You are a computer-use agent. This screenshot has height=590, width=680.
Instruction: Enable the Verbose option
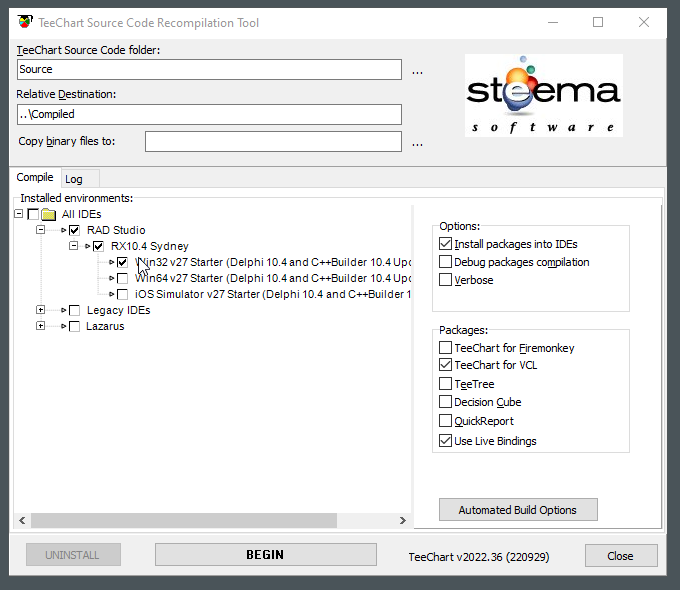pos(445,279)
